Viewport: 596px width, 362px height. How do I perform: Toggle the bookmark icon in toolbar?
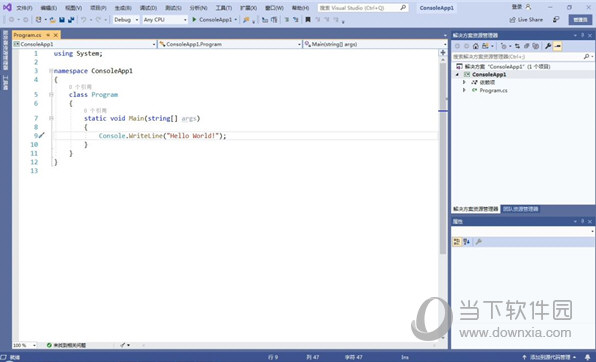coord(308,20)
